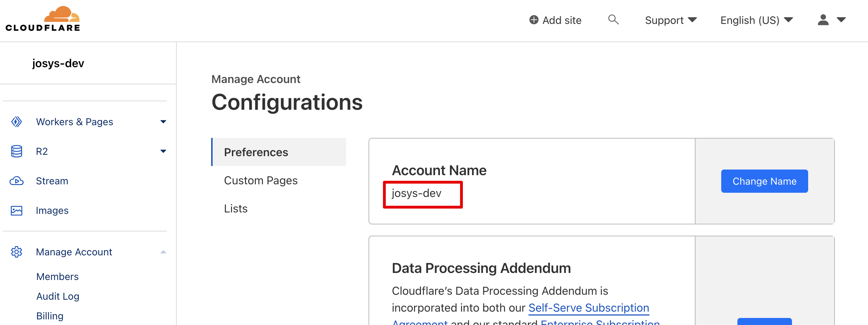Click the Images picture icon
Screen dimensions: 868x325
point(17,210)
